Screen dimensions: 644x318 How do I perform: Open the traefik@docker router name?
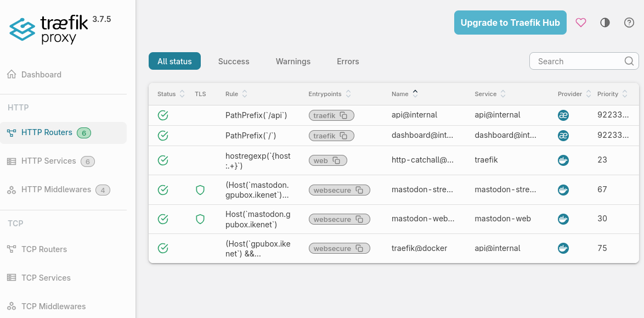point(419,248)
